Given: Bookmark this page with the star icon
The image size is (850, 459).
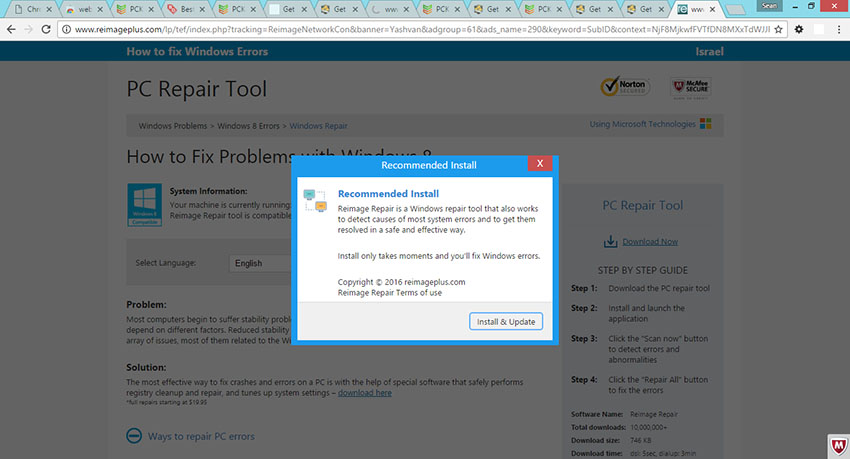Looking at the screenshot, I should [x=778, y=29].
